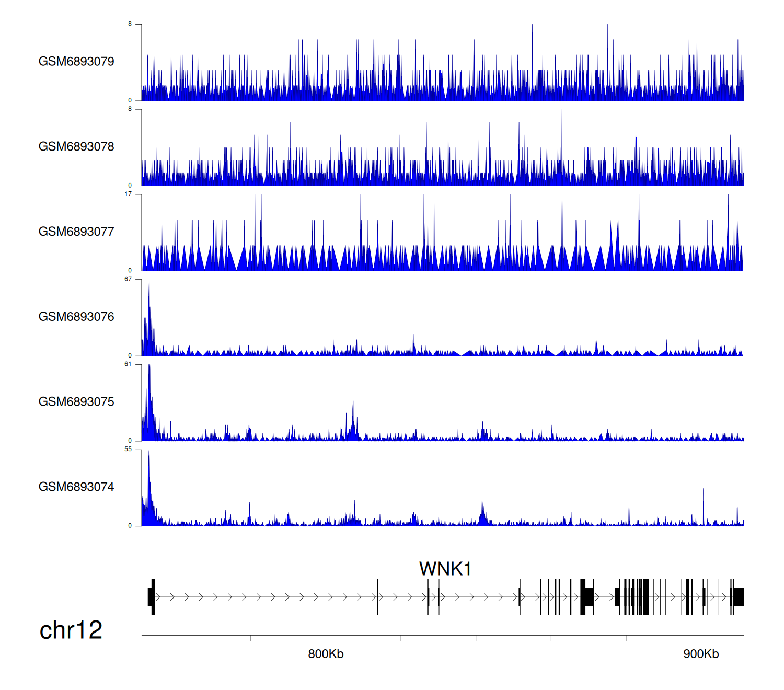
Task: Click the last exon block of WNK1
Action: [738, 597]
